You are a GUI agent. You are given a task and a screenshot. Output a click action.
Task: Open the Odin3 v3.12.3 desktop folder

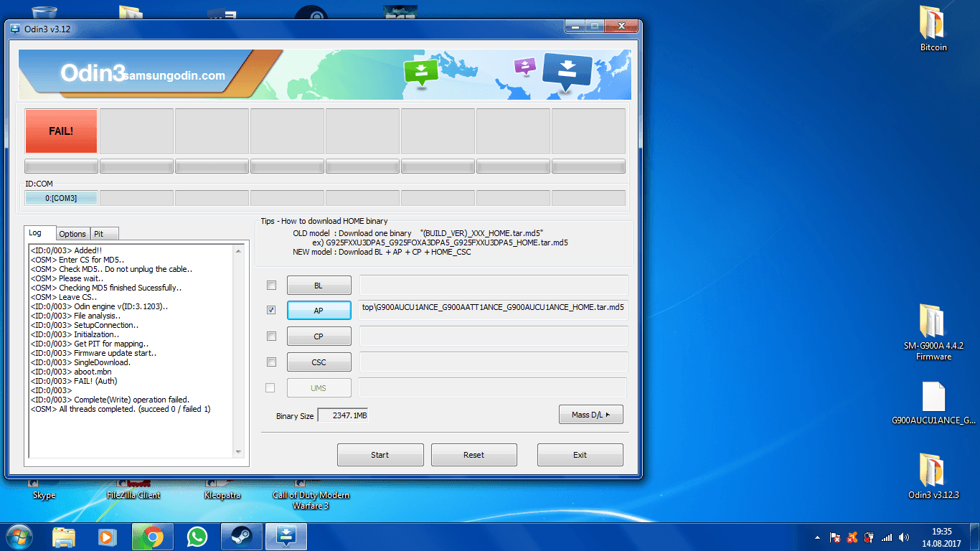(x=933, y=476)
